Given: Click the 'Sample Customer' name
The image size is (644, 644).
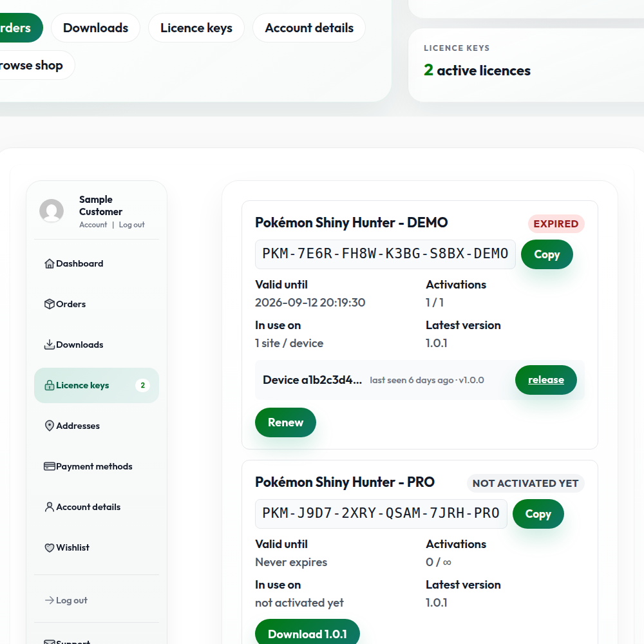Looking at the screenshot, I should point(100,206).
